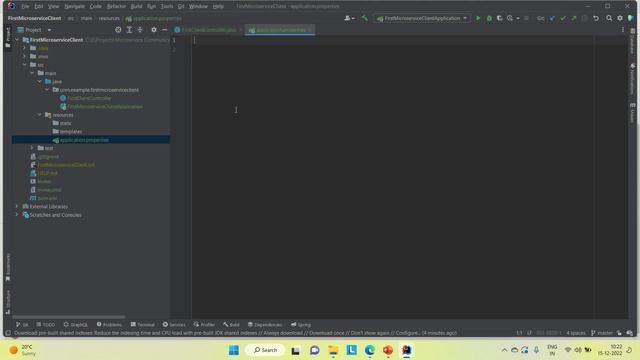
Task: Open the File menu
Action: (25, 6)
